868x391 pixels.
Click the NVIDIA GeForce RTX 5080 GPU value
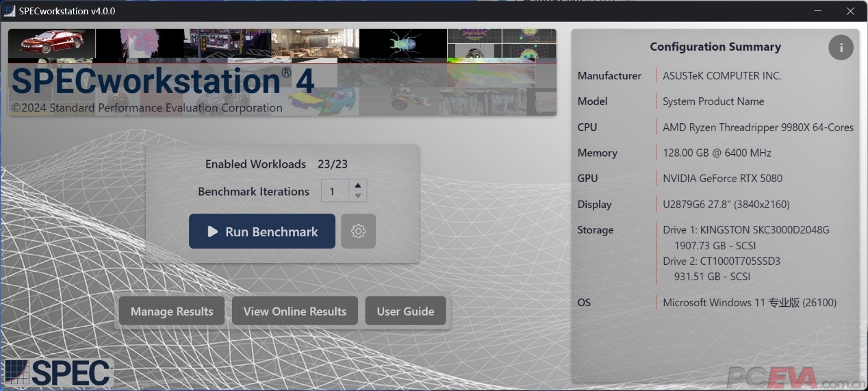point(722,179)
